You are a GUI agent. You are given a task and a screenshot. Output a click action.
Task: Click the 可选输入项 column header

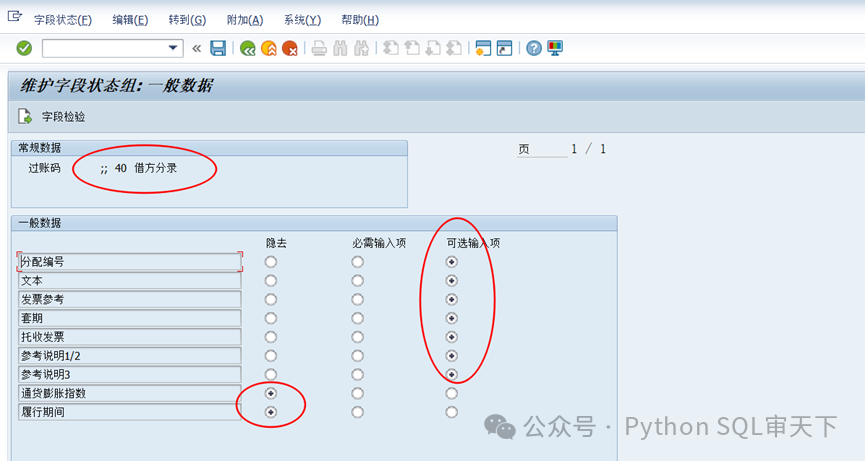473,243
